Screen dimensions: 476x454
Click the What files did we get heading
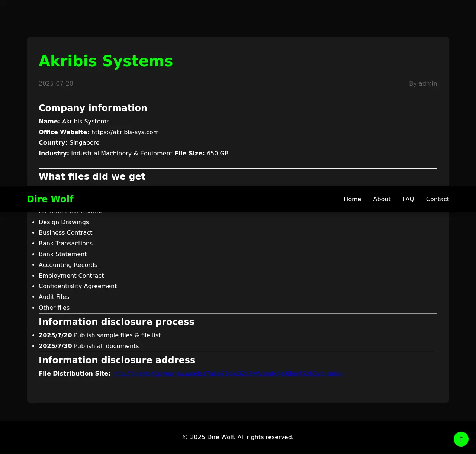point(92,177)
